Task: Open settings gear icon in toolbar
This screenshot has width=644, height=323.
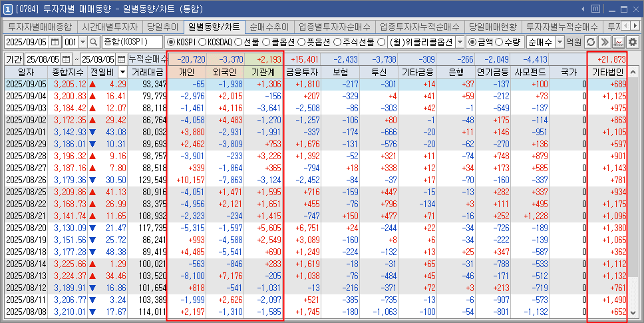Action: tap(633, 42)
